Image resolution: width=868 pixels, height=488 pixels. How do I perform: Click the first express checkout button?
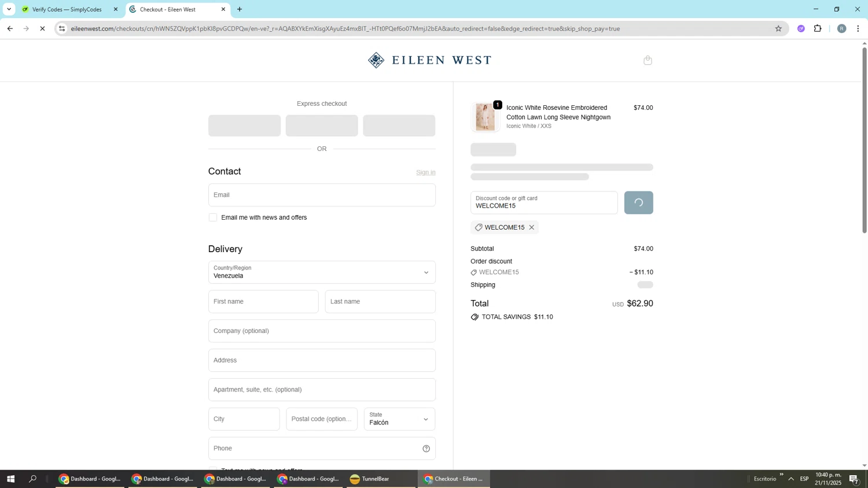tap(244, 125)
